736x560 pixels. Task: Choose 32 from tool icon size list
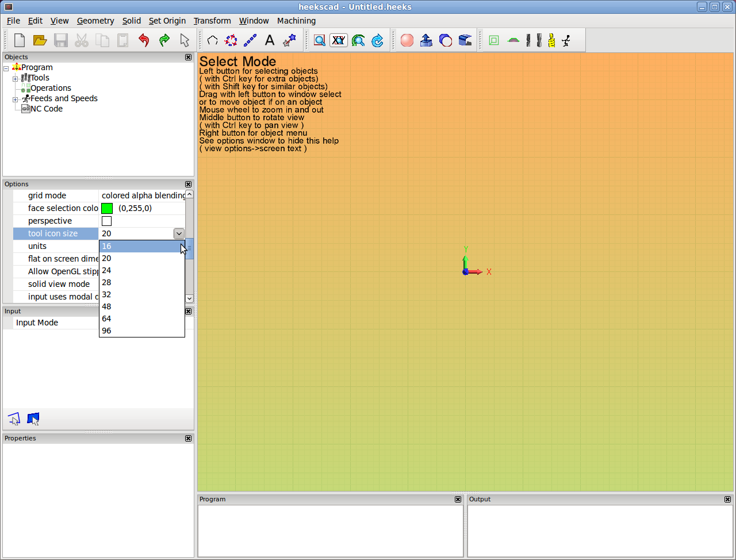point(107,294)
